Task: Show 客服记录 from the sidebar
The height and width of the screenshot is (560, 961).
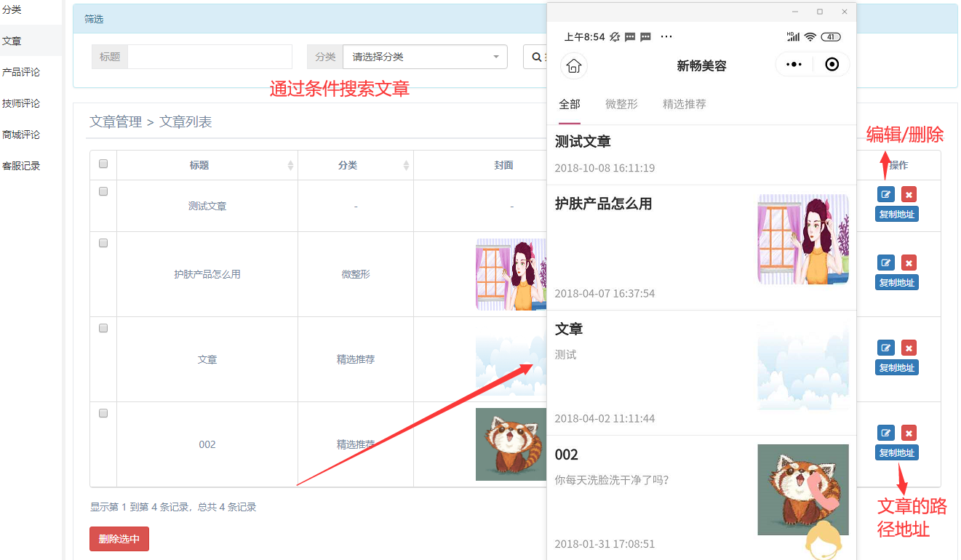Action: [x=21, y=166]
